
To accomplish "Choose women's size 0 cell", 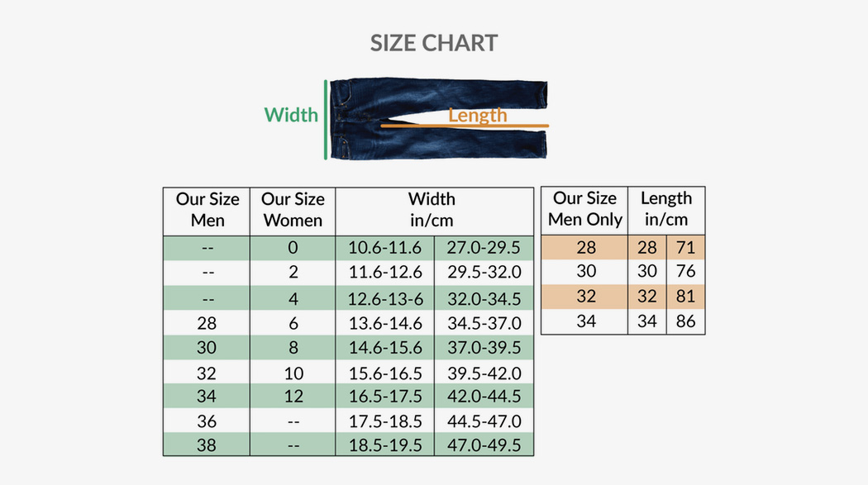I will 293,248.
